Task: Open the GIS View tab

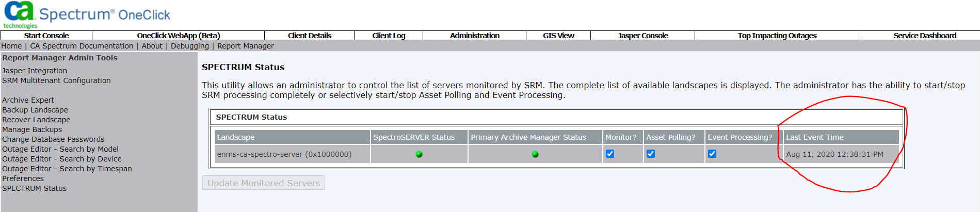Action: pyautogui.click(x=558, y=36)
